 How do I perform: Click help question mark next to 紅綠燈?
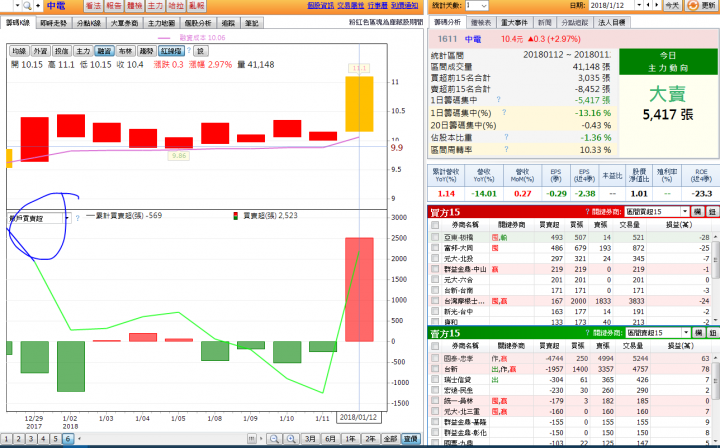189,50
